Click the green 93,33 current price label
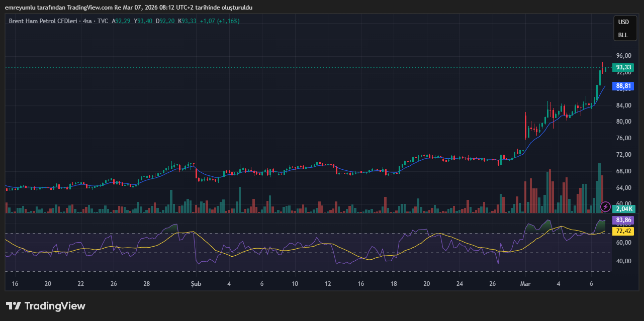Image resolution: width=644 pixels, height=321 pixels. coord(623,67)
